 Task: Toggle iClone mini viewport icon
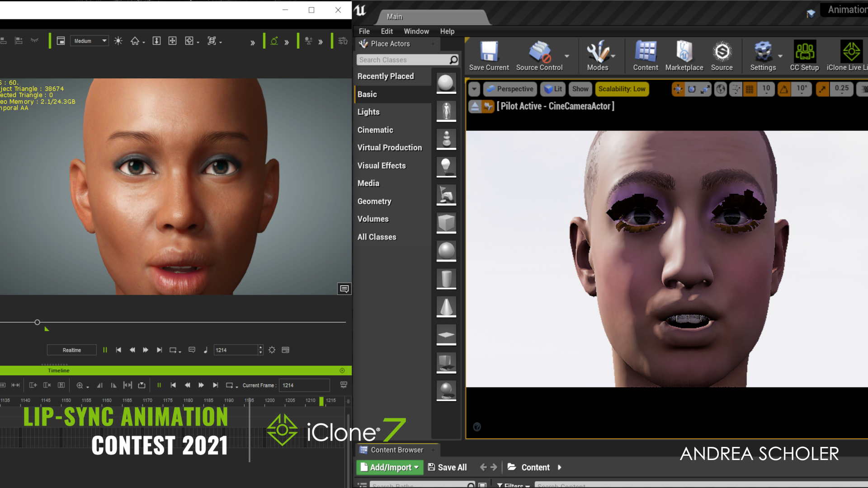click(x=61, y=41)
